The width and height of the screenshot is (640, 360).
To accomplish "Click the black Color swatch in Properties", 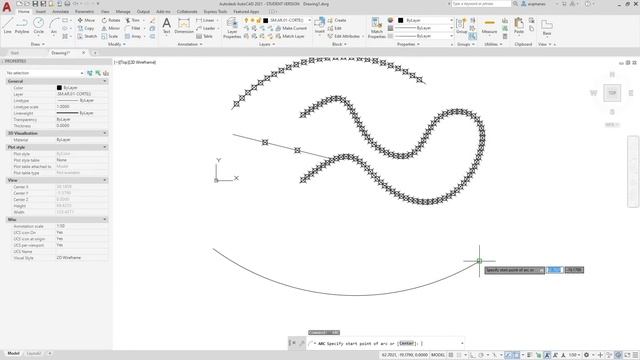I will (x=59, y=88).
